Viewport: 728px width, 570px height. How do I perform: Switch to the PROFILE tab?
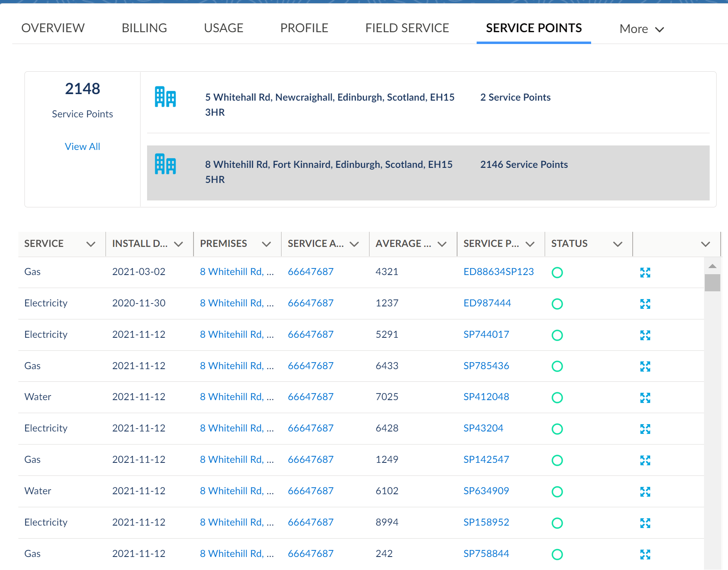[304, 28]
